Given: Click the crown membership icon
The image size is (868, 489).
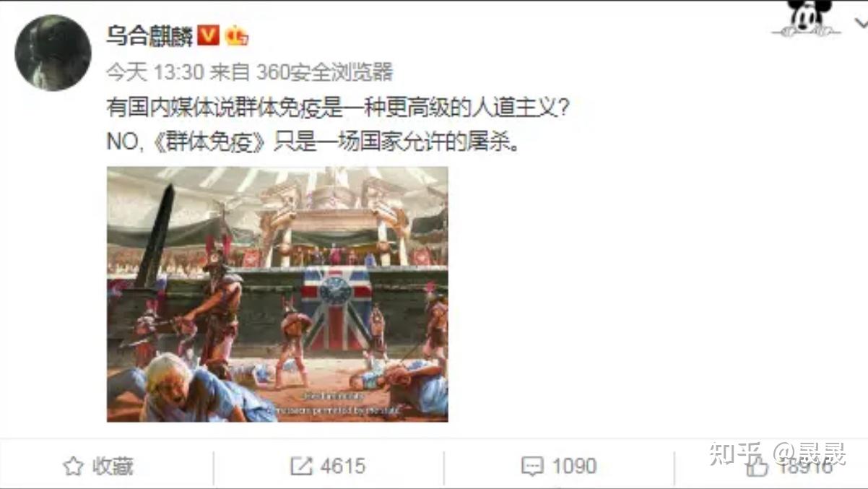Looking at the screenshot, I should (237, 35).
